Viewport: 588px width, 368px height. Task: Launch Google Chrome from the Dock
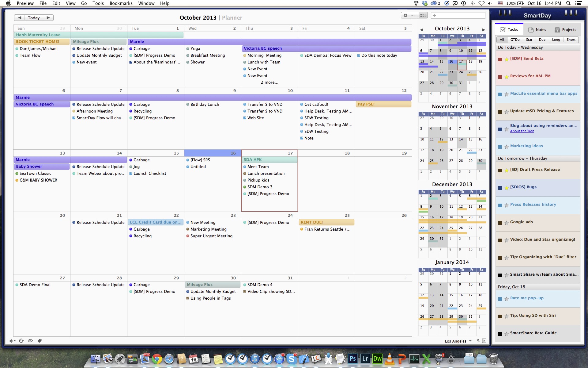click(157, 358)
